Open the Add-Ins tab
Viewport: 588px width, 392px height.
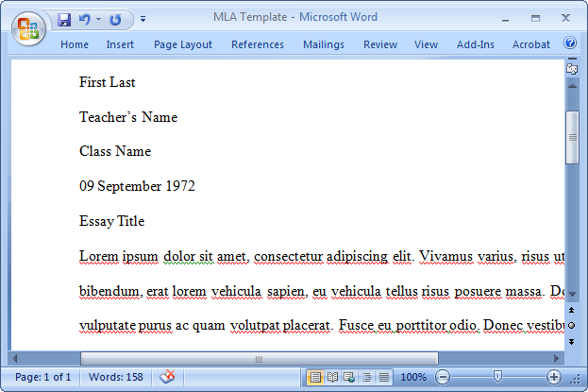[476, 44]
